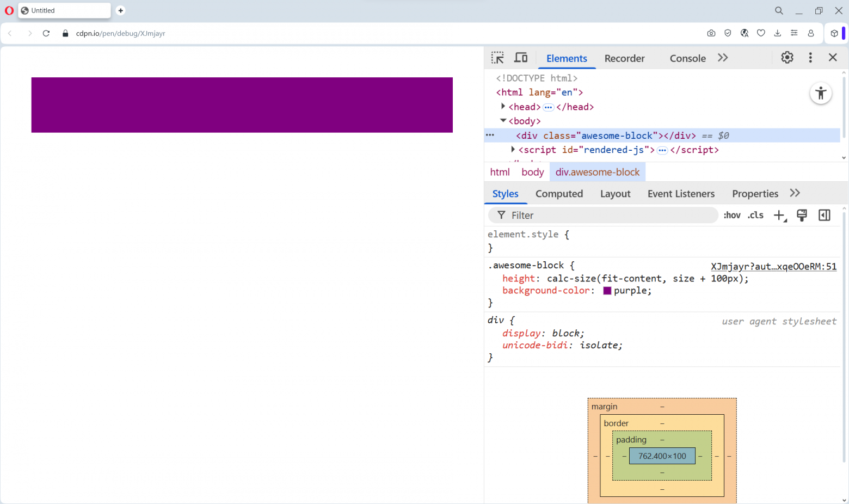This screenshot has height=504, width=849.
Task: Open the XJmjayr stylesheet source link
Action: [774, 266]
